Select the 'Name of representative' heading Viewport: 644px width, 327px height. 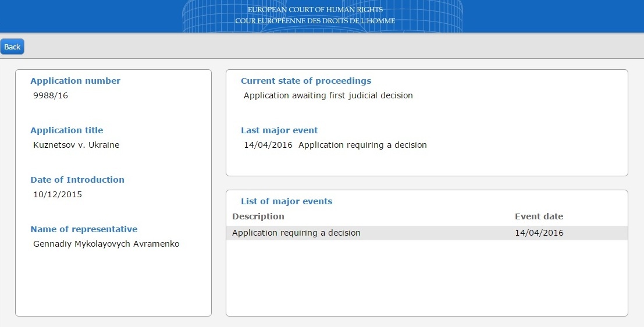tap(84, 229)
